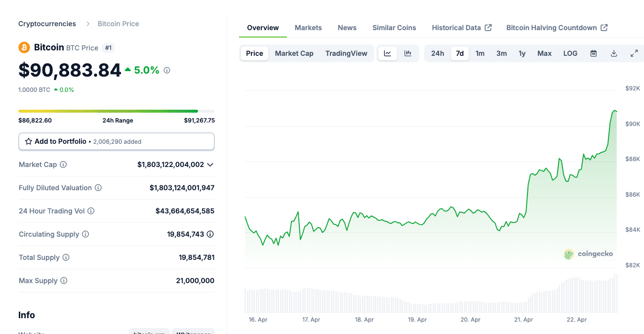Screen dimensions: 644x334
Task: Click the volume bars below the chart
Action: 431,293
